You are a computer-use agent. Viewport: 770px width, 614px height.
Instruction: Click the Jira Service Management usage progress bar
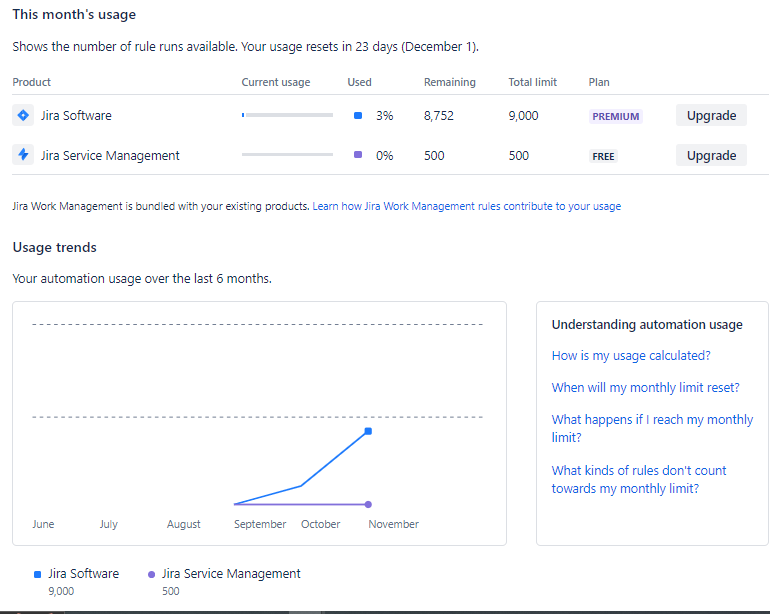click(287, 154)
